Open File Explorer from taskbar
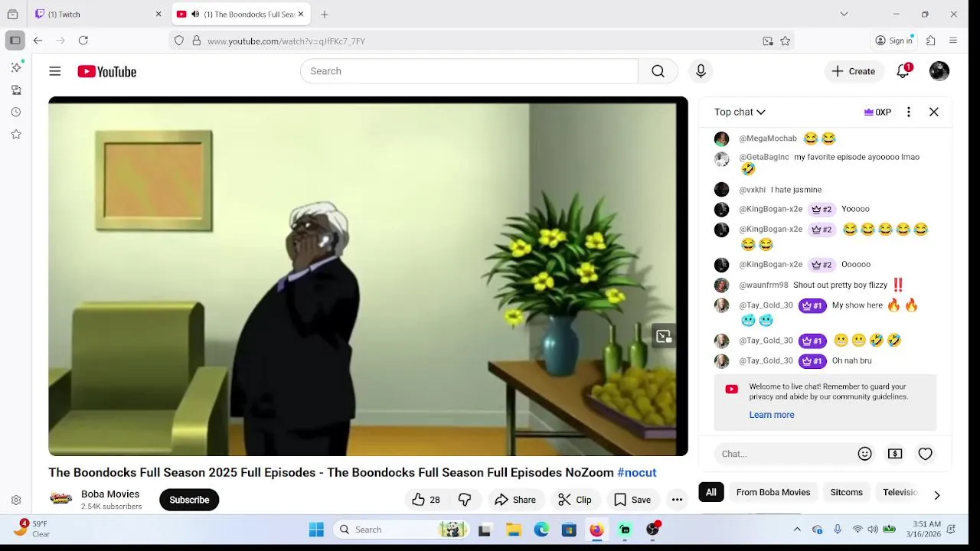The image size is (980, 551). pyautogui.click(x=514, y=530)
